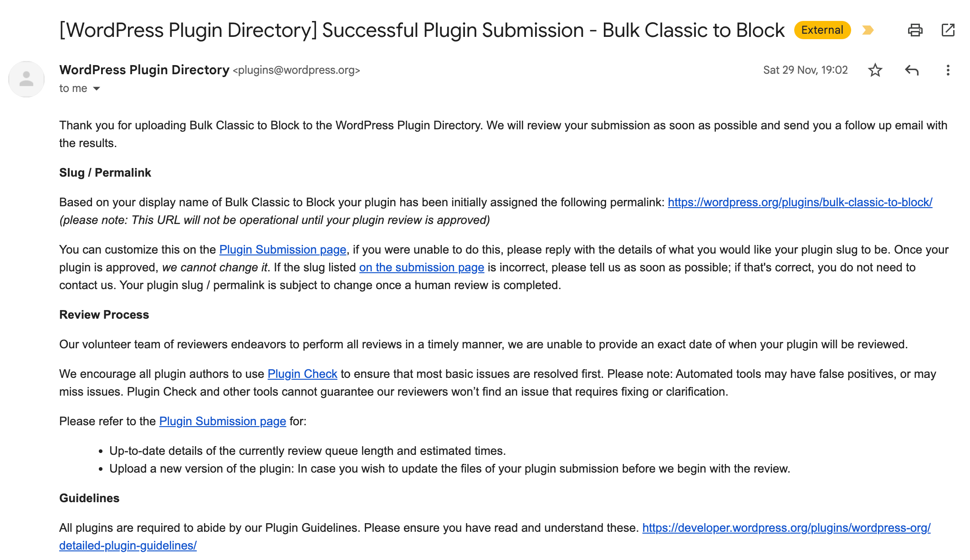Click the timestamp Sat 29 Nov, 19:02
Viewport: 970px width, 560px height.
click(805, 70)
